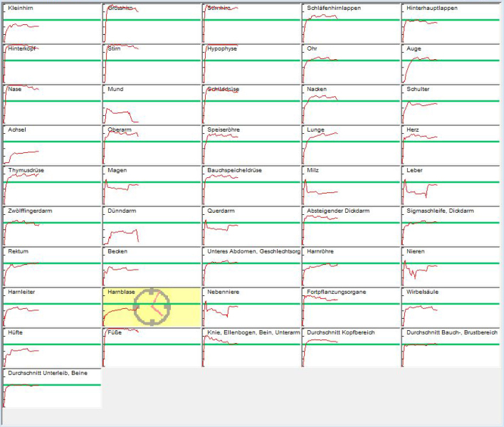Select the Durchschnitt Kopfbereich graph

pos(350,348)
